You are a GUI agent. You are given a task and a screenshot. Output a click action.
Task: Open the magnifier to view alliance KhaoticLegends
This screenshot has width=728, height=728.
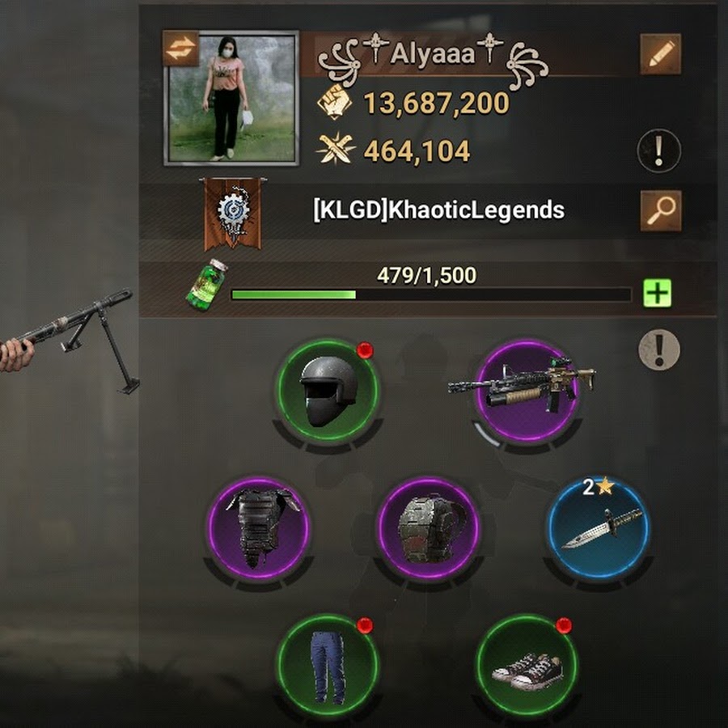[661, 210]
